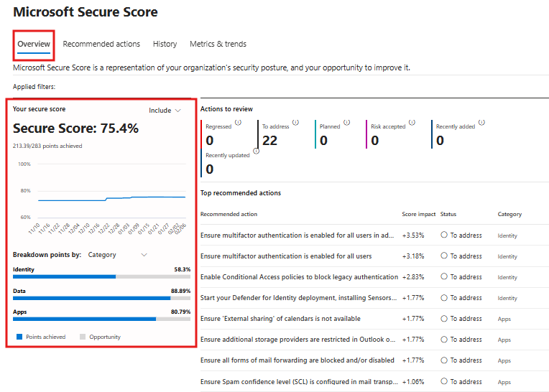Screen dimensions: 549x392
Task: Click the Identity category cell for legacy authentication row
Action: [x=507, y=277]
